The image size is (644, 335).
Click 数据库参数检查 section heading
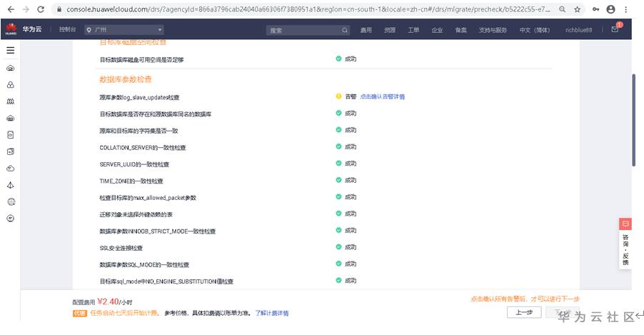(x=126, y=79)
